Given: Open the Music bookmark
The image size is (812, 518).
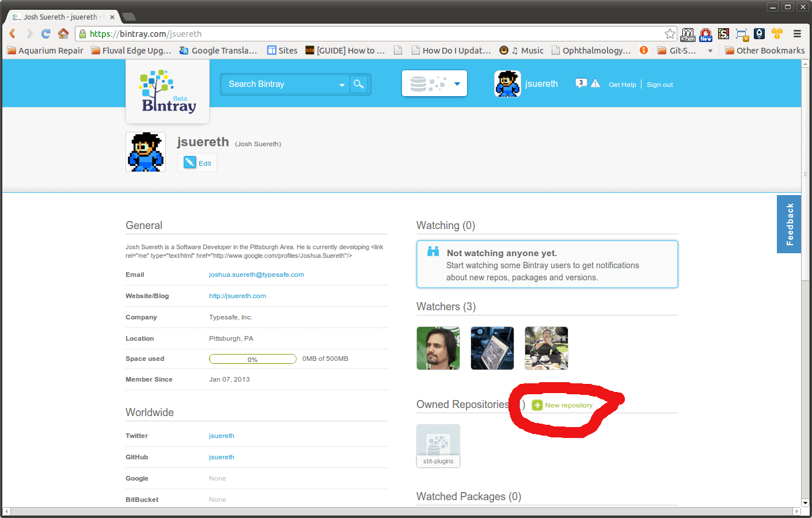Looking at the screenshot, I should [x=522, y=50].
